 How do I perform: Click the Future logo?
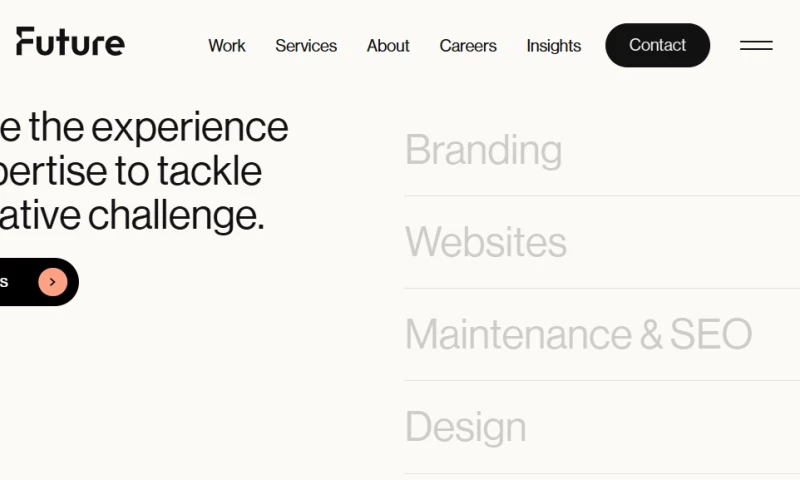pyautogui.click(x=70, y=42)
